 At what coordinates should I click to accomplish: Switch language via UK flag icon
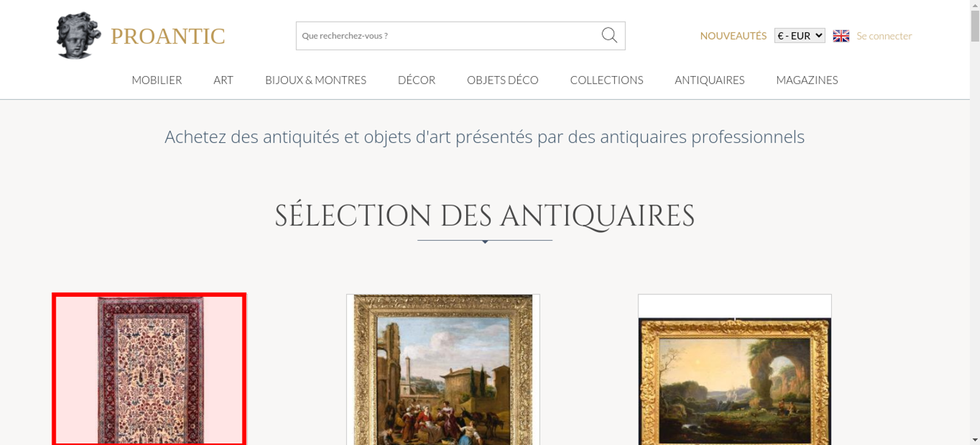point(841,36)
